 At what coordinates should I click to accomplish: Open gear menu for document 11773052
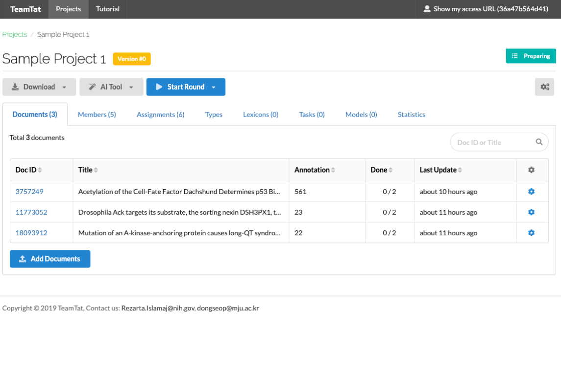(x=531, y=212)
